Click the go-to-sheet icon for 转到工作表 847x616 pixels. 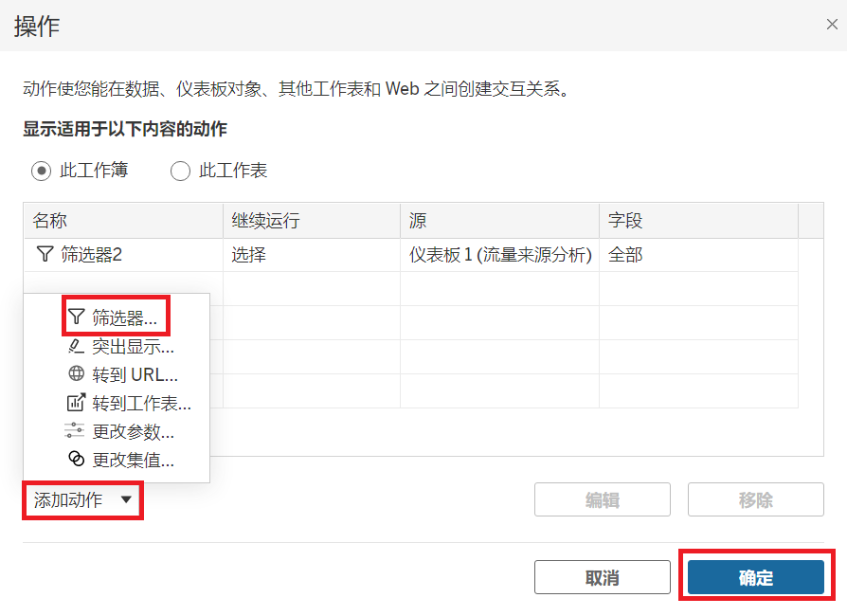click(76, 402)
